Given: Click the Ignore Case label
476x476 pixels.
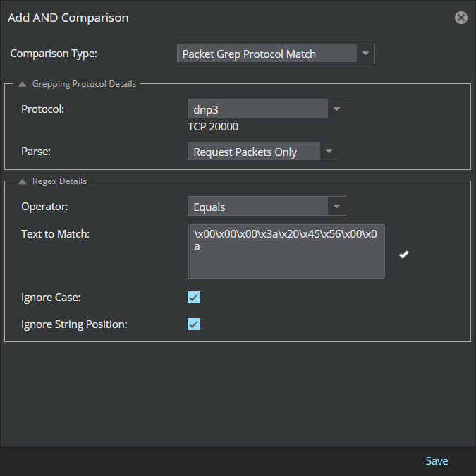Looking at the screenshot, I should 51,298.
